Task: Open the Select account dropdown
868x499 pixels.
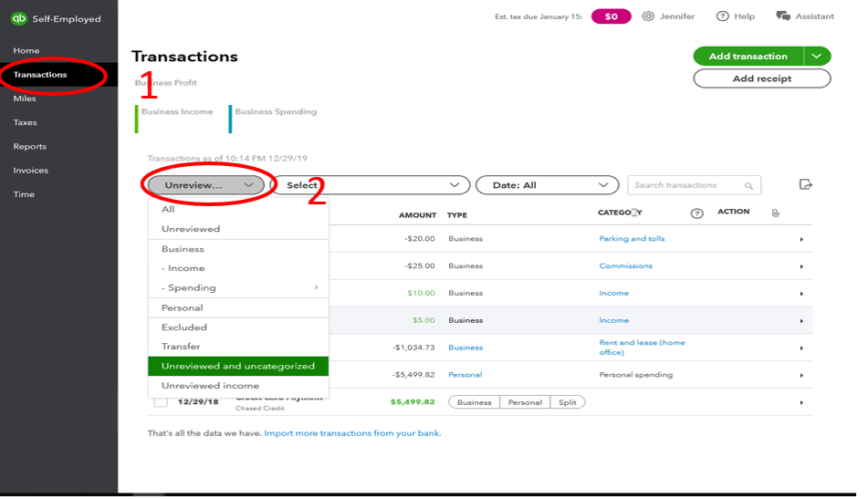Action: 371,185
